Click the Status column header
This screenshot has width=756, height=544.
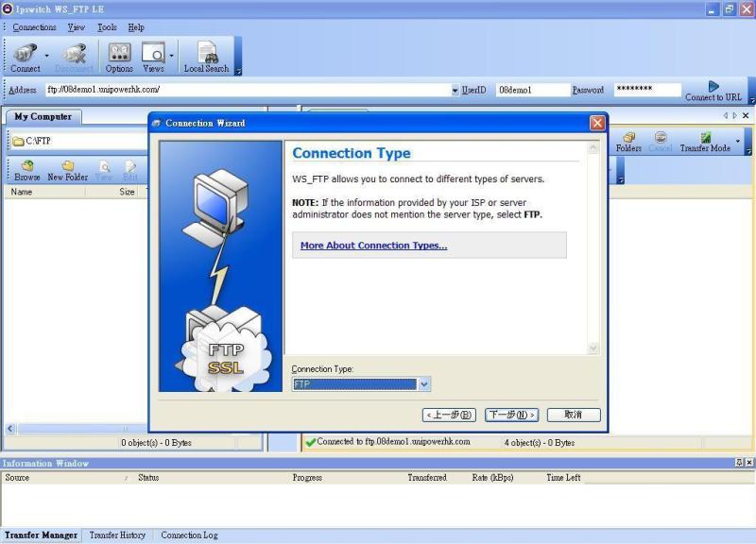[212, 478]
